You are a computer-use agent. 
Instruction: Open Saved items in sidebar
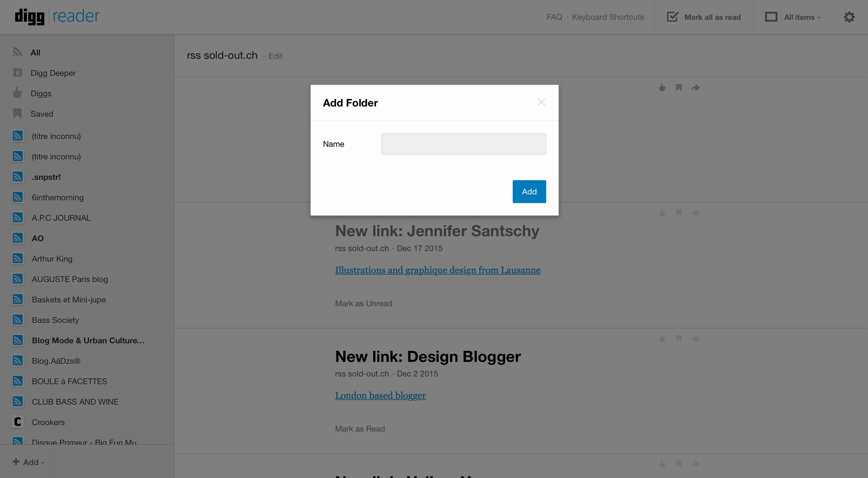click(42, 114)
